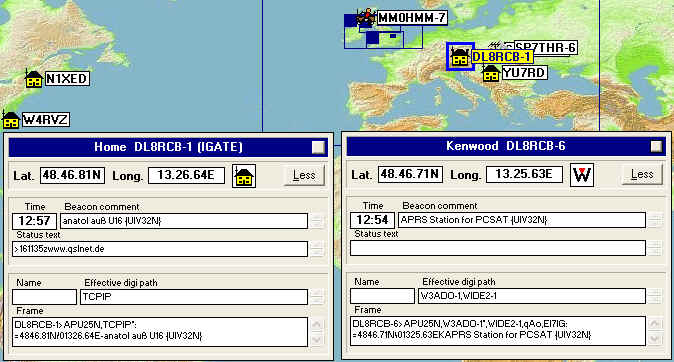Click the Kenwood DL8RCB-6 title bar
The width and height of the screenshot is (674, 362).
pos(506,146)
